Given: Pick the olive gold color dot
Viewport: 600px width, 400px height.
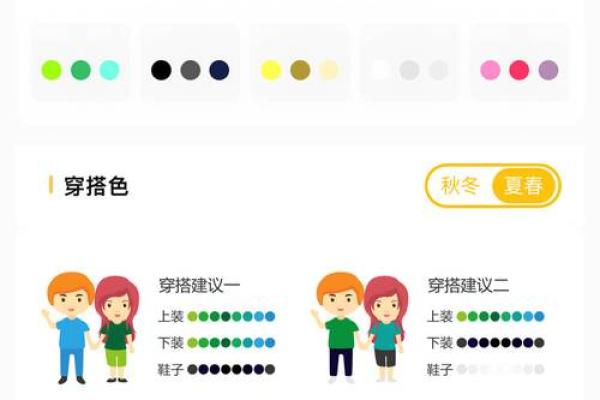Looking at the screenshot, I should tap(300, 70).
